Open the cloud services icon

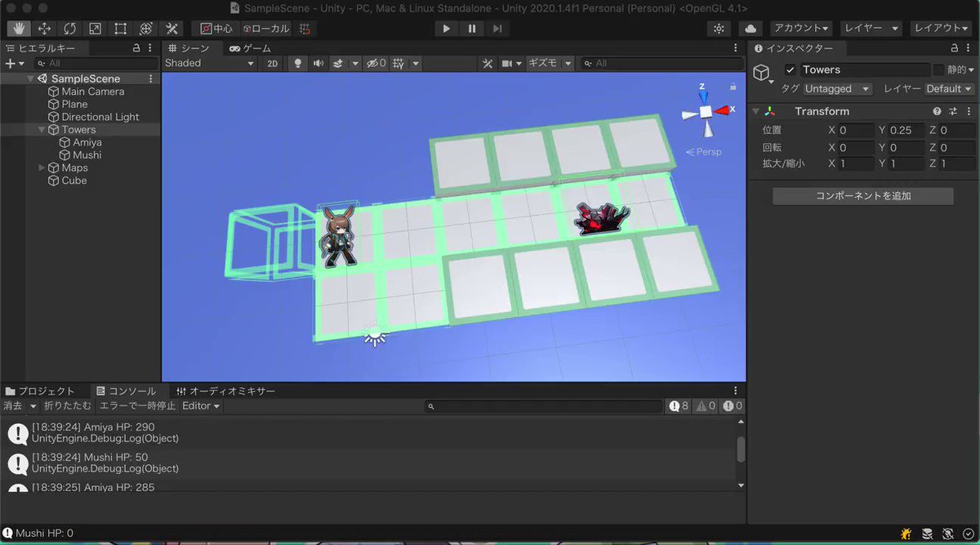tap(751, 29)
